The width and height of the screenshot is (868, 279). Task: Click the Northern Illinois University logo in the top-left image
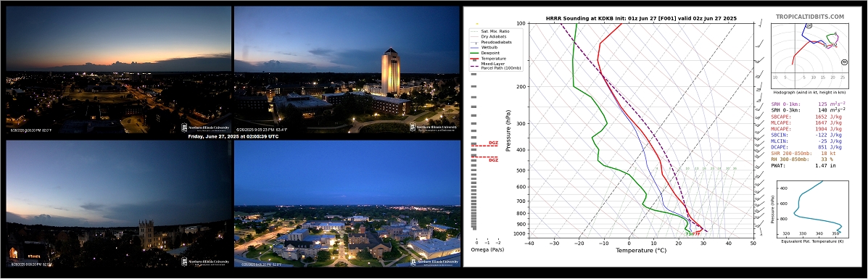click(x=204, y=128)
